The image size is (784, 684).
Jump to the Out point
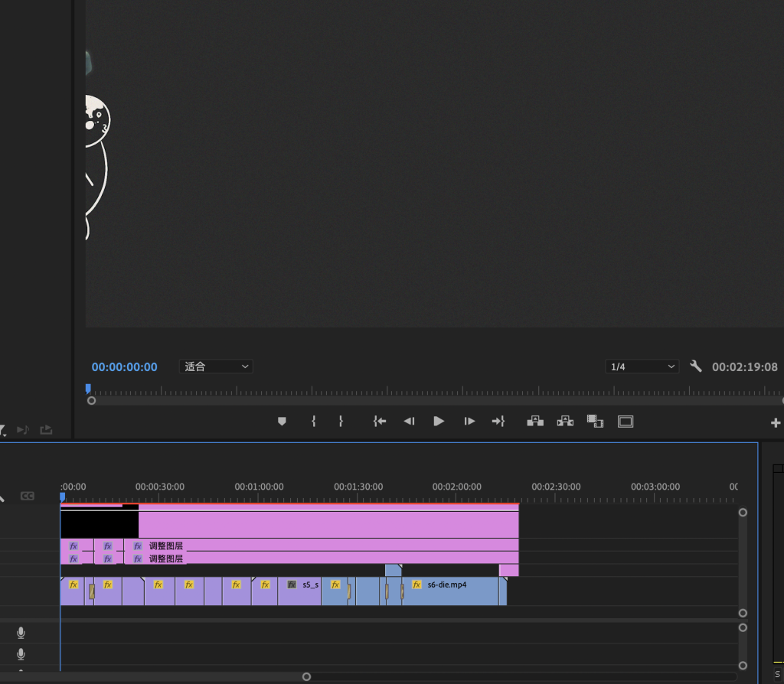[498, 422]
